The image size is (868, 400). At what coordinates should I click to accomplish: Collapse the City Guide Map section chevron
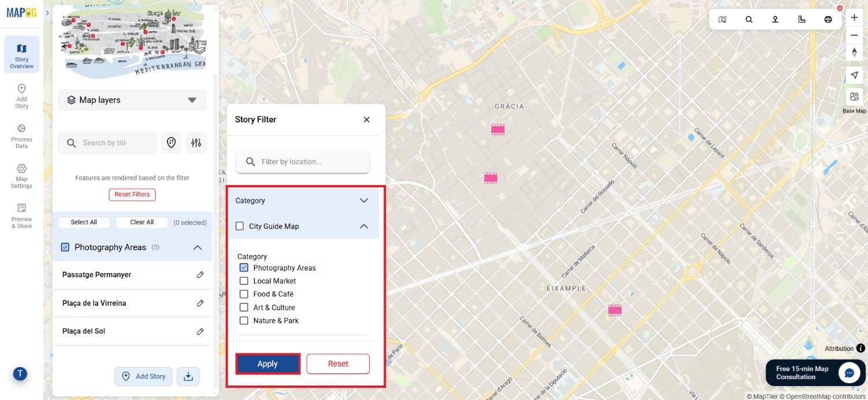point(364,226)
